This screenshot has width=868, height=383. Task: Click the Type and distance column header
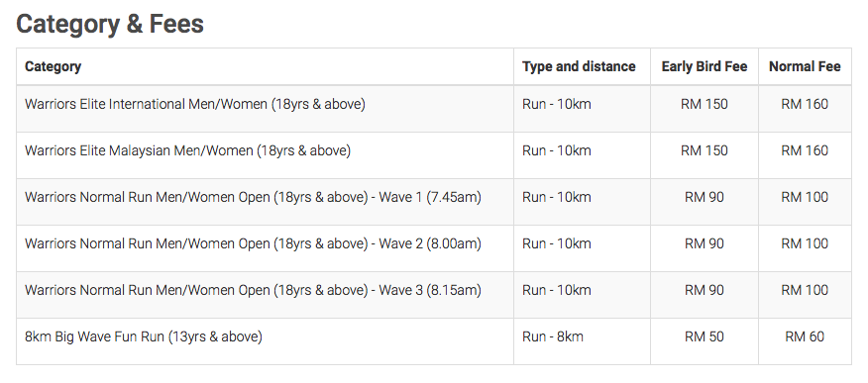(x=579, y=66)
